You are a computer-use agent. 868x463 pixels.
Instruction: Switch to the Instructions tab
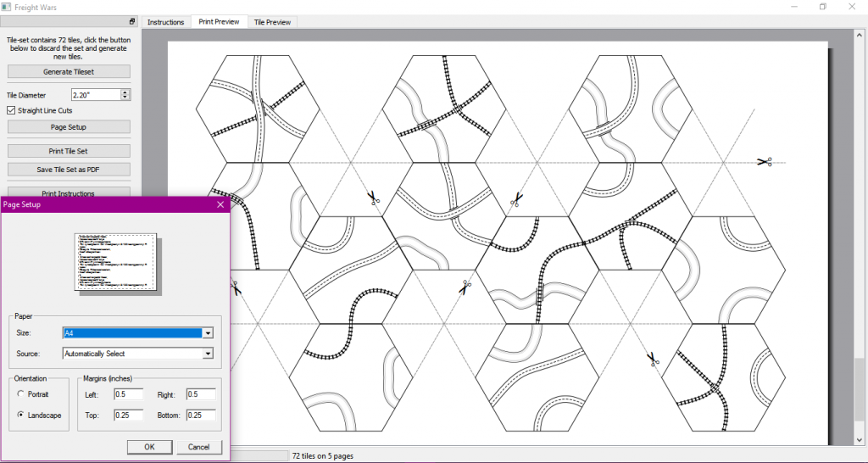165,22
